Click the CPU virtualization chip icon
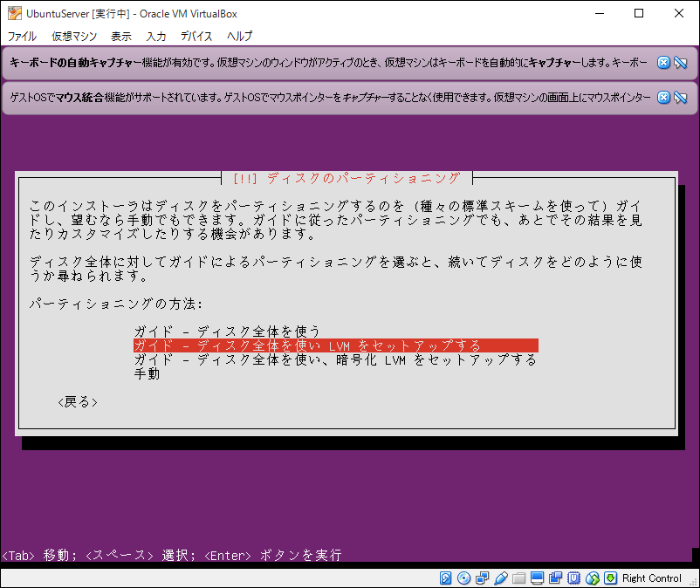This screenshot has height=588, width=700. [x=574, y=578]
